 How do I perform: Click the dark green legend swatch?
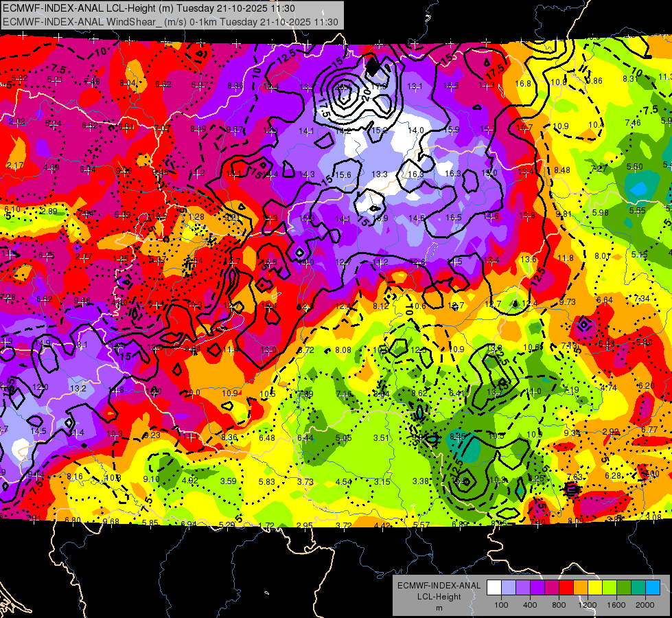[x=623, y=587]
